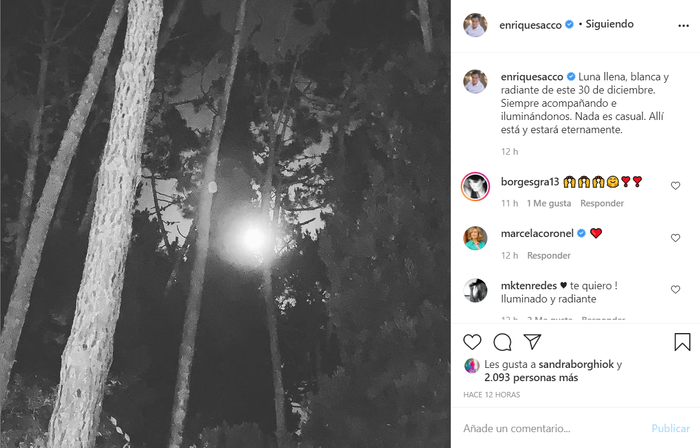Like mktenredes's comment
Image resolution: width=700 pixels, height=448 pixels.
(675, 290)
